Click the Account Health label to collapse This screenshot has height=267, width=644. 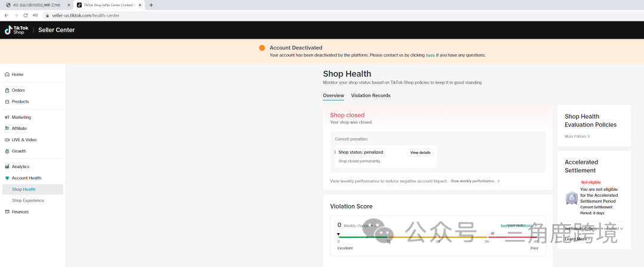tap(26, 178)
